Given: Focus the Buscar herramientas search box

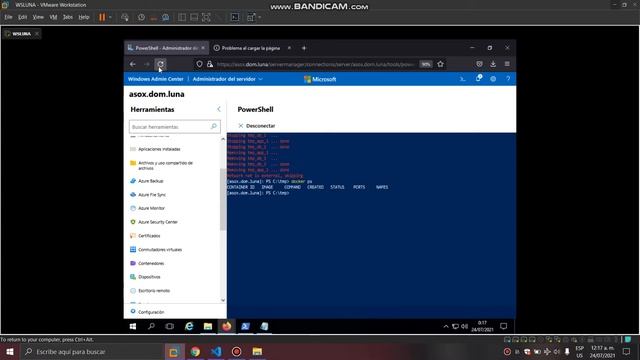Looking at the screenshot, I should point(175,127).
